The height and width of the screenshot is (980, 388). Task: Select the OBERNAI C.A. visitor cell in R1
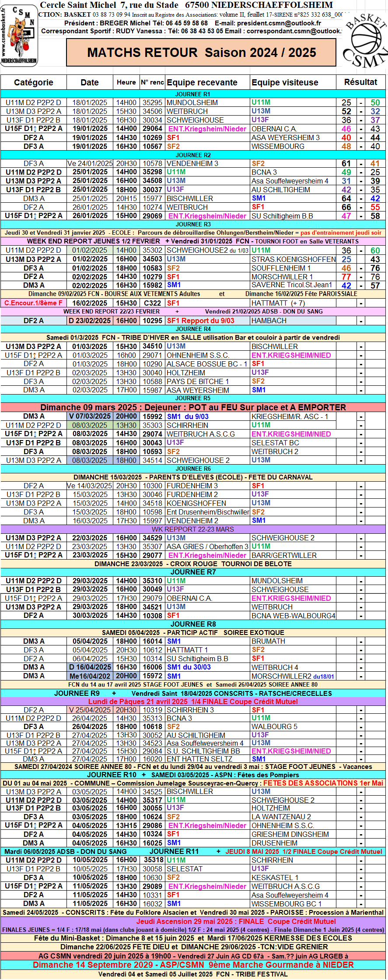pyautogui.click(x=294, y=129)
